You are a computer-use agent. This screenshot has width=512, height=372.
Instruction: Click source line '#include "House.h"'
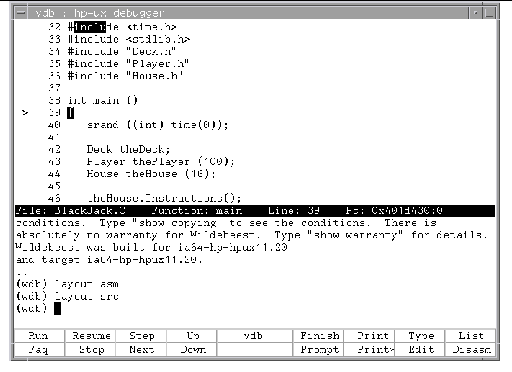(x=126, y=76)
